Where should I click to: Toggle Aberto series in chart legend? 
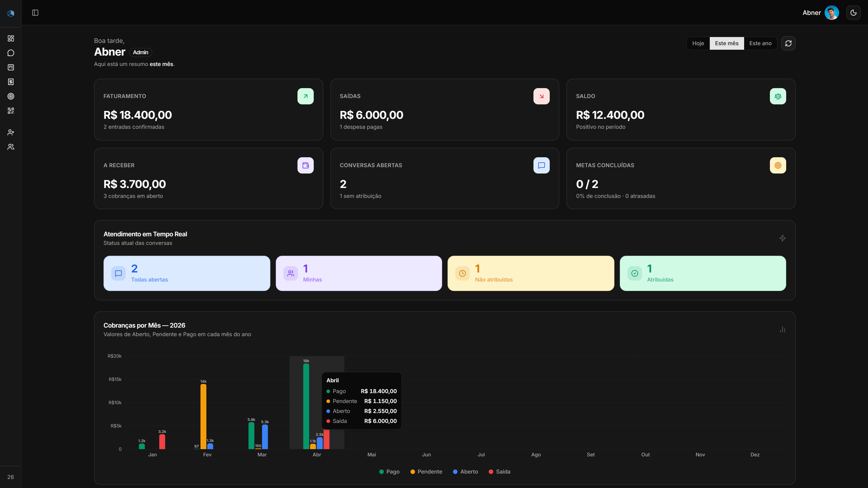tap(465, 472)
